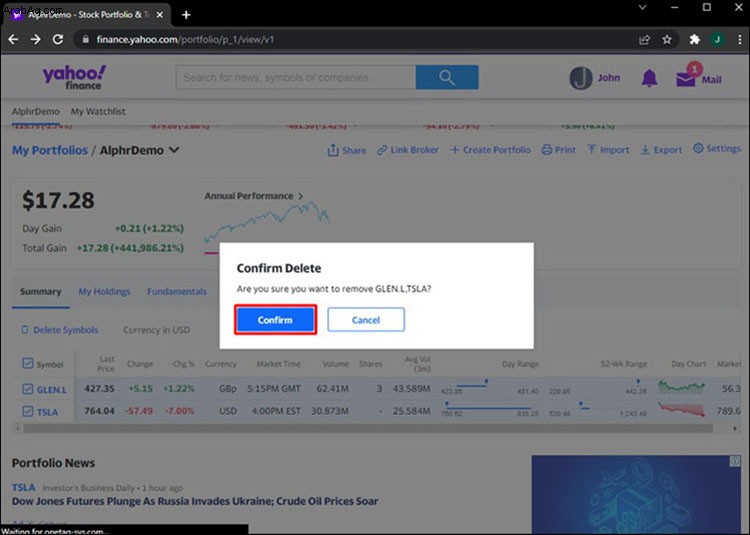The height and width of the screenshot is (535, 750).
Task: Click the TSLA day range slider
Action: click(488, 409)
